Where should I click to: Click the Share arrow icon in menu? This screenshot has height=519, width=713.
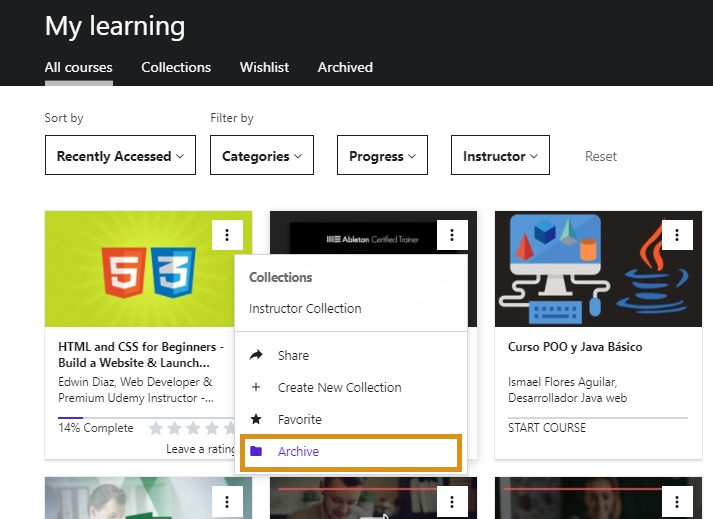point(256,355)
